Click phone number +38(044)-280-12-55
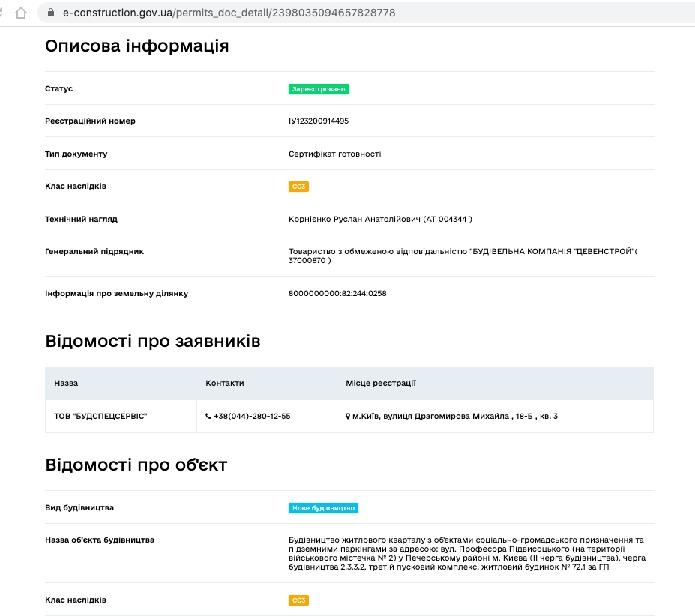 coord(252,416)
